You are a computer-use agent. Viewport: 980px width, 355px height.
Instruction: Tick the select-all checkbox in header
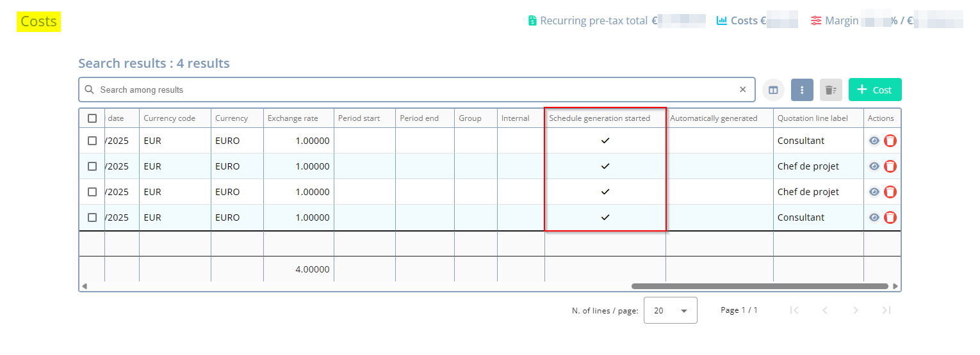tap(92, 118)
